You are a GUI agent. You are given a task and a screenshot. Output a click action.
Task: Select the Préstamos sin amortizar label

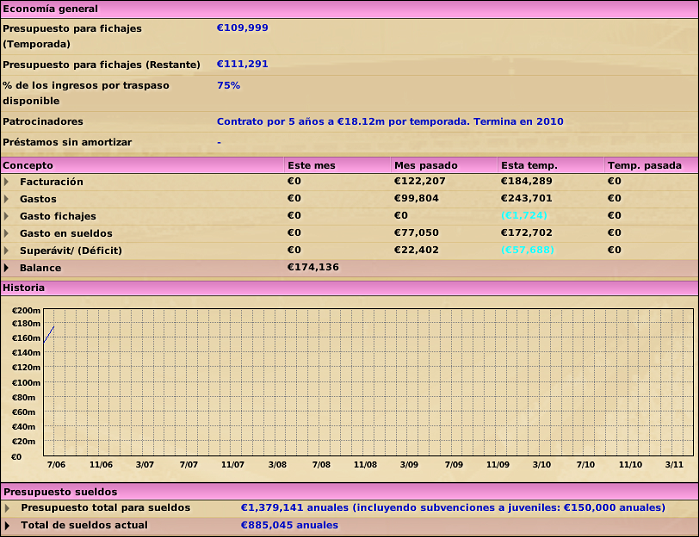[67, 142]
